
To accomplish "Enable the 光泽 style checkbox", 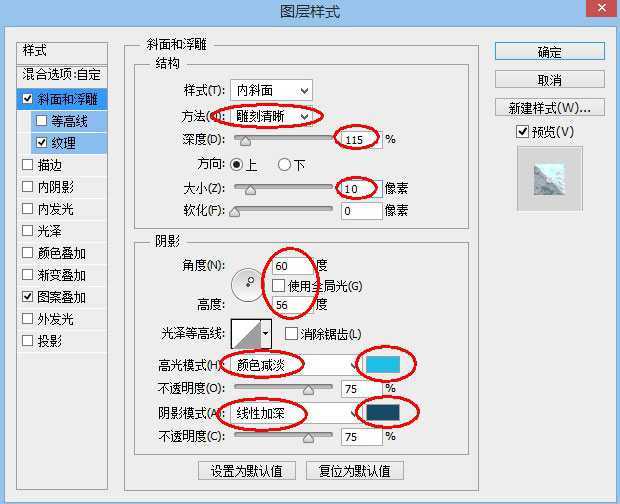I will point(27,230).
